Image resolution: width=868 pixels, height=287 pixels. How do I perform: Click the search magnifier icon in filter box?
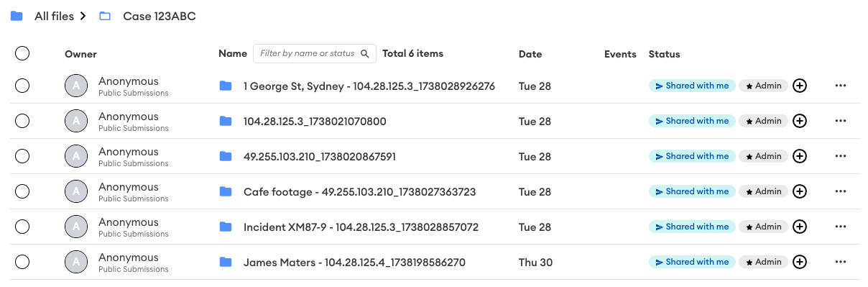point(365,54)
